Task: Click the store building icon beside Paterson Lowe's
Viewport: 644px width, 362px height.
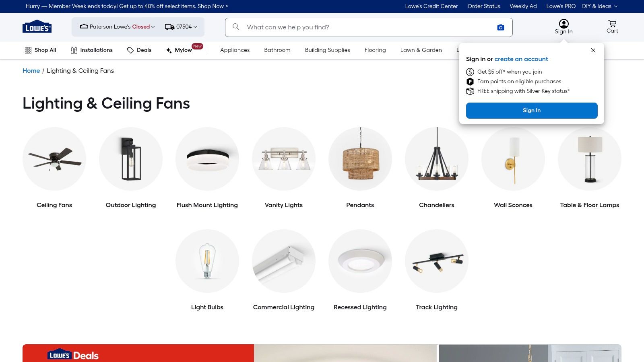Action: click(83, 27)
